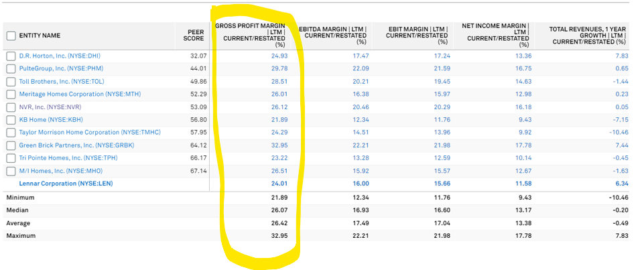Click Lennar gross margin 24.01

click(x=279, y=184)
